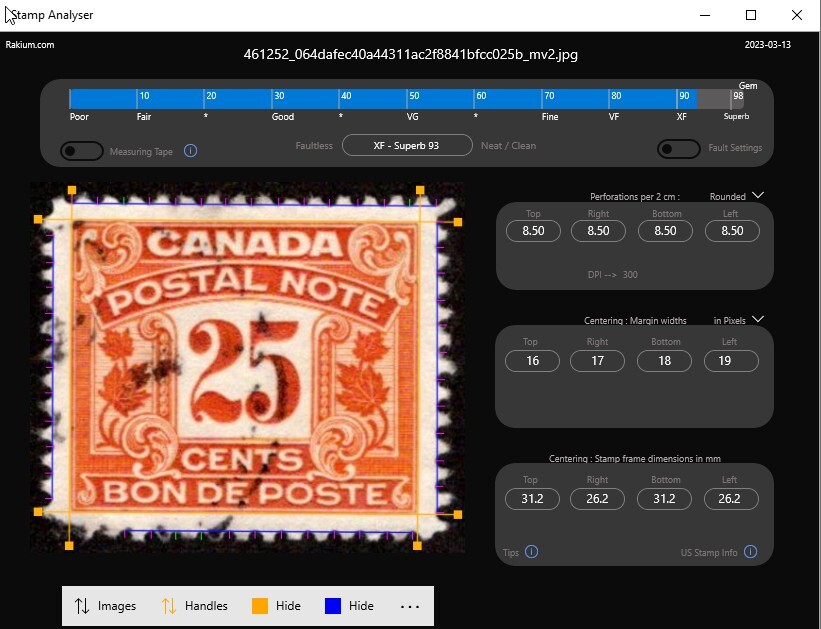Open the three-dots more options menu

click(x=409, y=606)
